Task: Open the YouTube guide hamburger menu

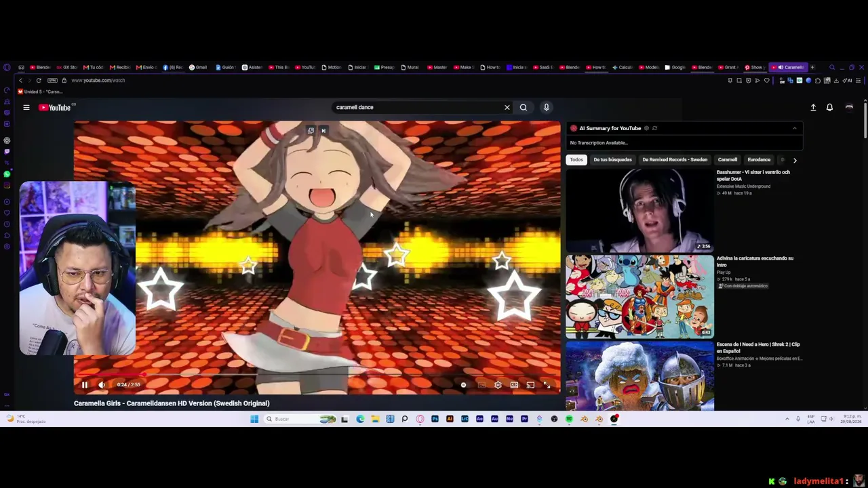Action: 26,107
